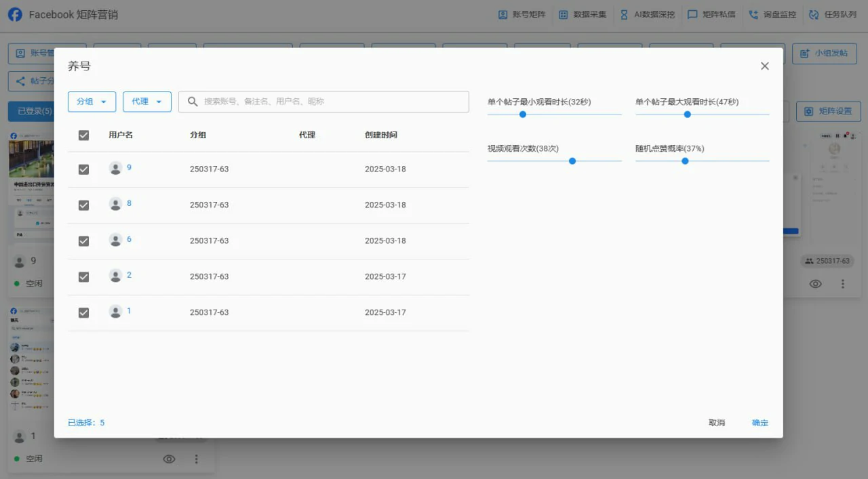Click 确定 to confirm the dialog
868x479 pixels.
point(759,423)
